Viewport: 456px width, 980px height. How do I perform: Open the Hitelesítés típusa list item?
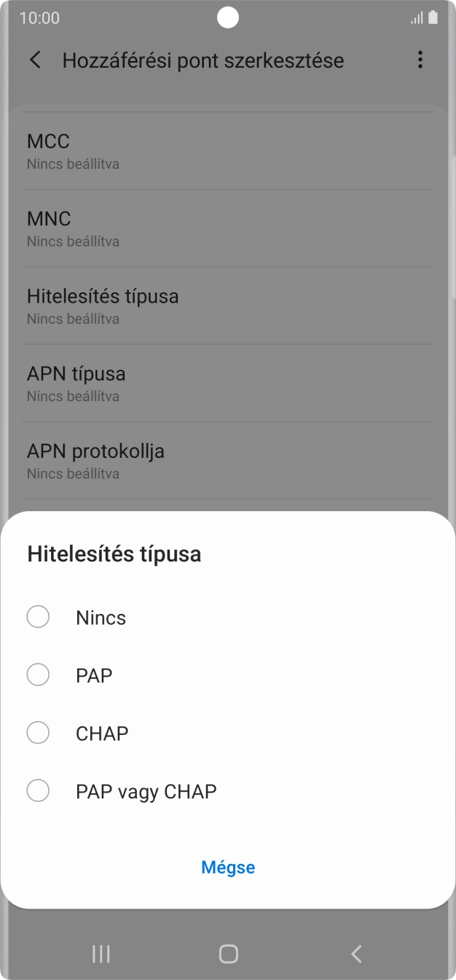click(x=228, y=305)
